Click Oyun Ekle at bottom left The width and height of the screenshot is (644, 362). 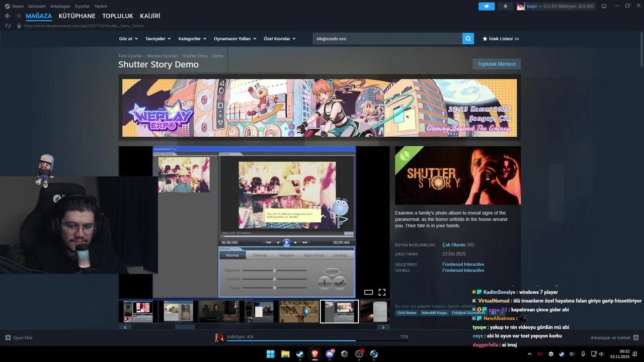[19, 337]
